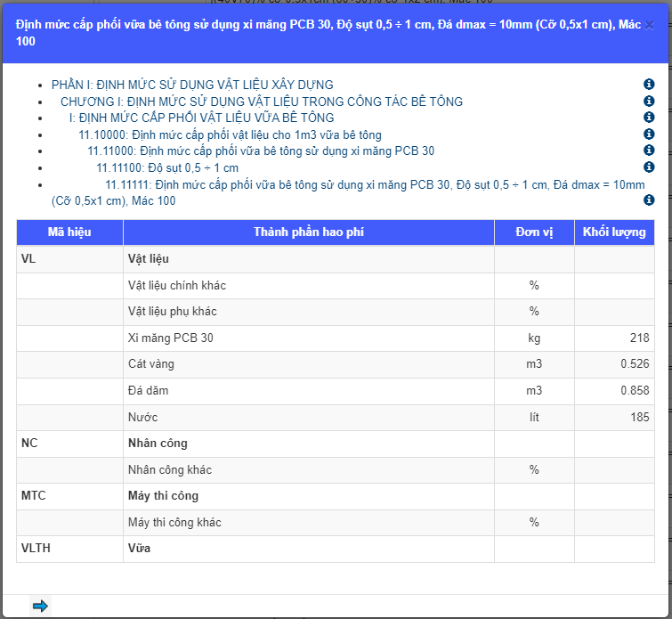The image size is (672, 619).
Task: Click the Mã hiệu column header
Action: (x=69, y=232)
